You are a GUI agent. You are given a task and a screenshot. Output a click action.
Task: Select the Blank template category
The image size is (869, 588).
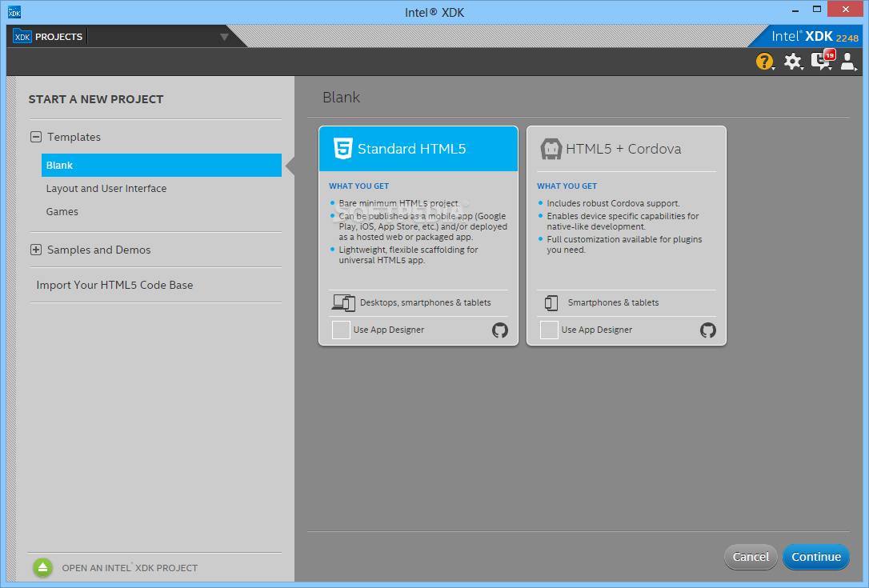pos(162,165)
